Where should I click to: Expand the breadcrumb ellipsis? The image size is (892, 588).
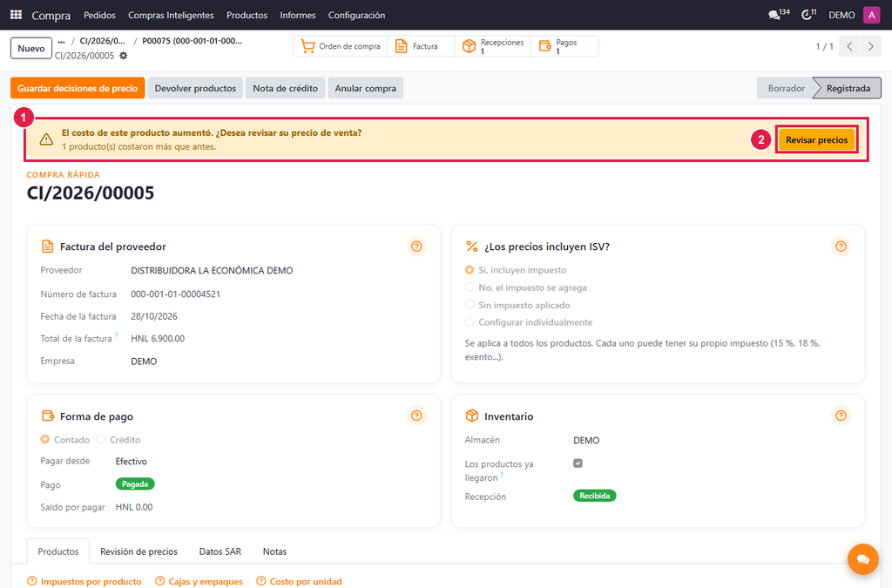click(62, 41)
